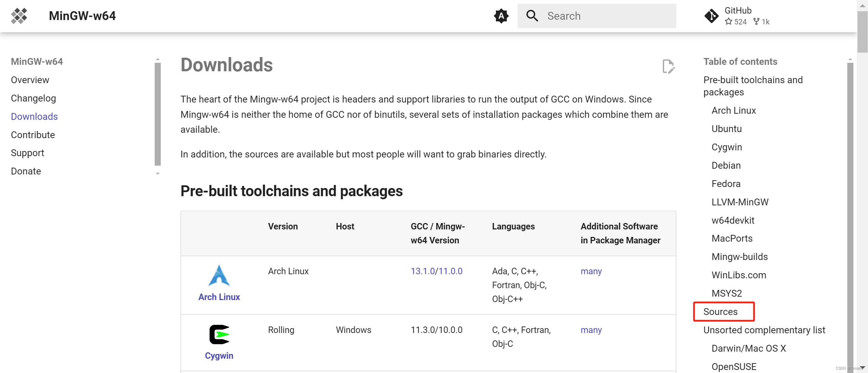Open the 13.1.0 GCC version link

point(422,271)
